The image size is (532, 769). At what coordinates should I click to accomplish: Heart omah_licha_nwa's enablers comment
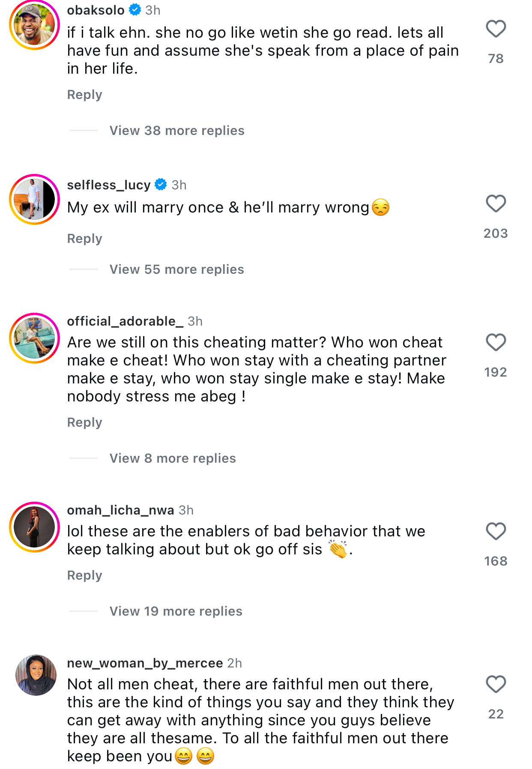496,531
